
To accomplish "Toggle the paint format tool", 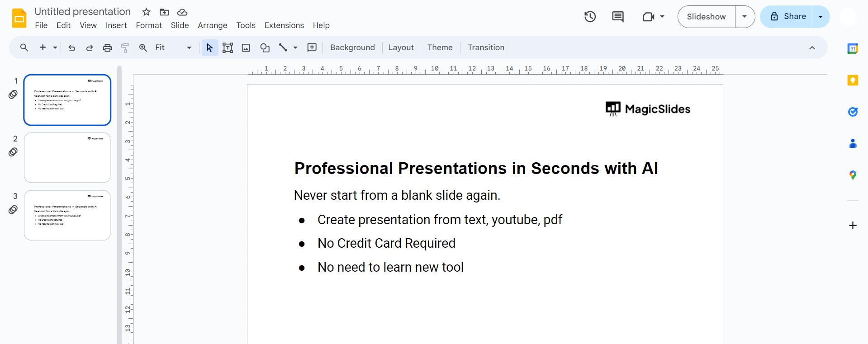I will click(125, 47).
